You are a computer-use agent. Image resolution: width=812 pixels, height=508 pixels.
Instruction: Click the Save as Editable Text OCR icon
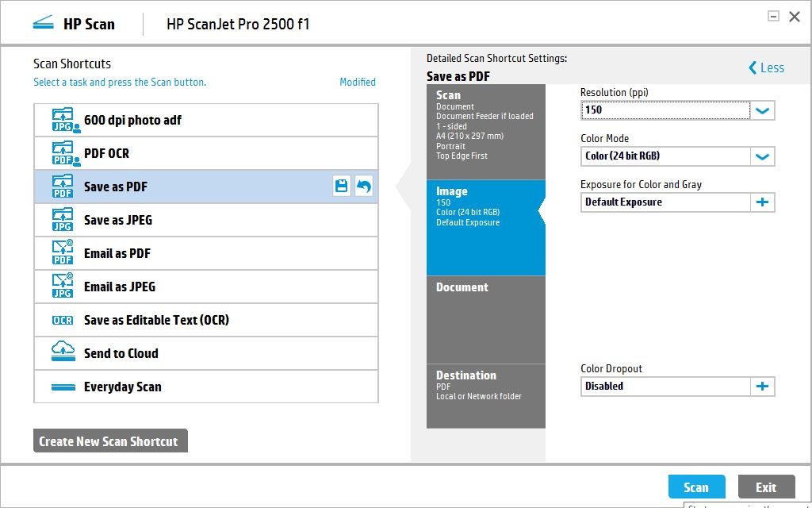point(62,320)
